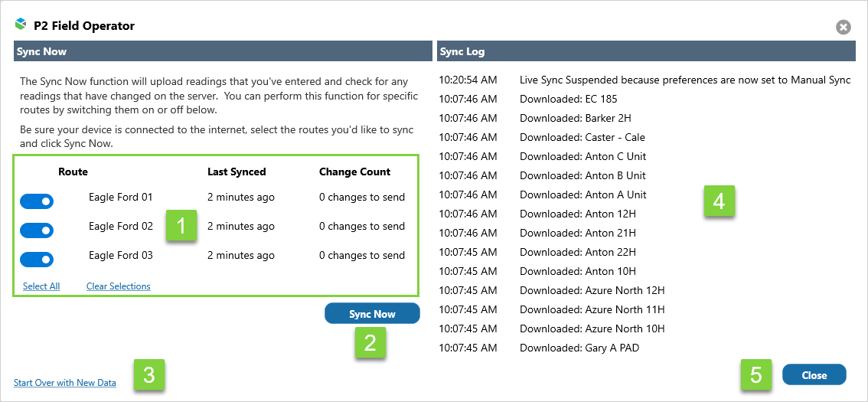Image resolution: width=868 pixels, height=402 pixels.
Task: Toggle the Eagle Ford 03 route switch
Action: [37, 260]
